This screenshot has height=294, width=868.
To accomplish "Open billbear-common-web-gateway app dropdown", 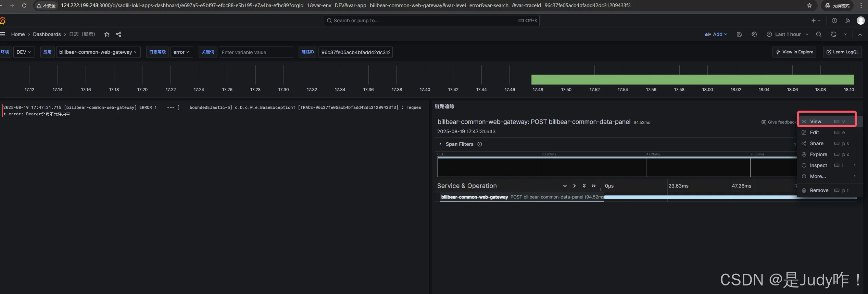I will click(x=98, y=52).
